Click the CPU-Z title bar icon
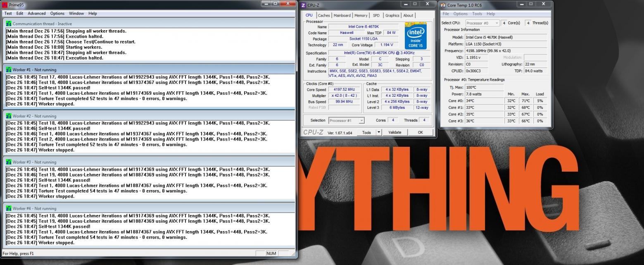Screen dimensions: 644x265 (x=304, y=5)
